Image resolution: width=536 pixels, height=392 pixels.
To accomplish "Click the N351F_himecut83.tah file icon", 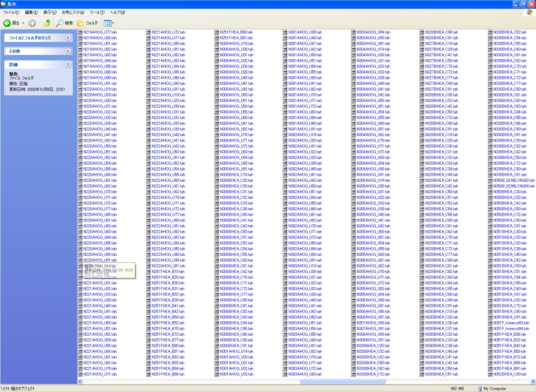I will pos(490,323).
